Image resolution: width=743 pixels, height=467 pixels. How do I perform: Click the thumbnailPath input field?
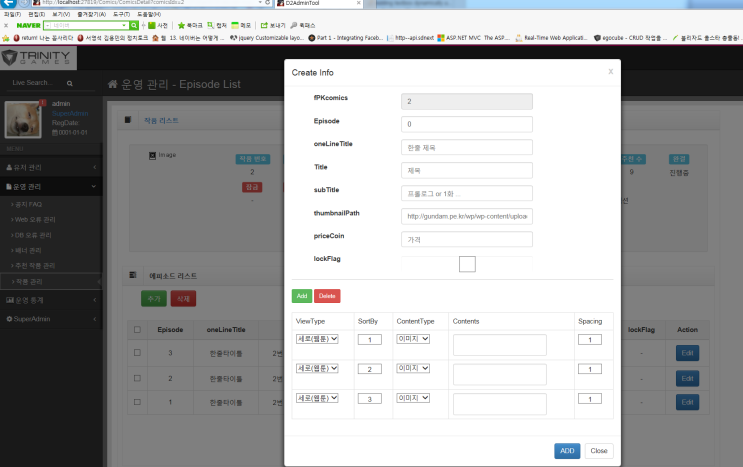pyautogui.click(x=467, y=216)
